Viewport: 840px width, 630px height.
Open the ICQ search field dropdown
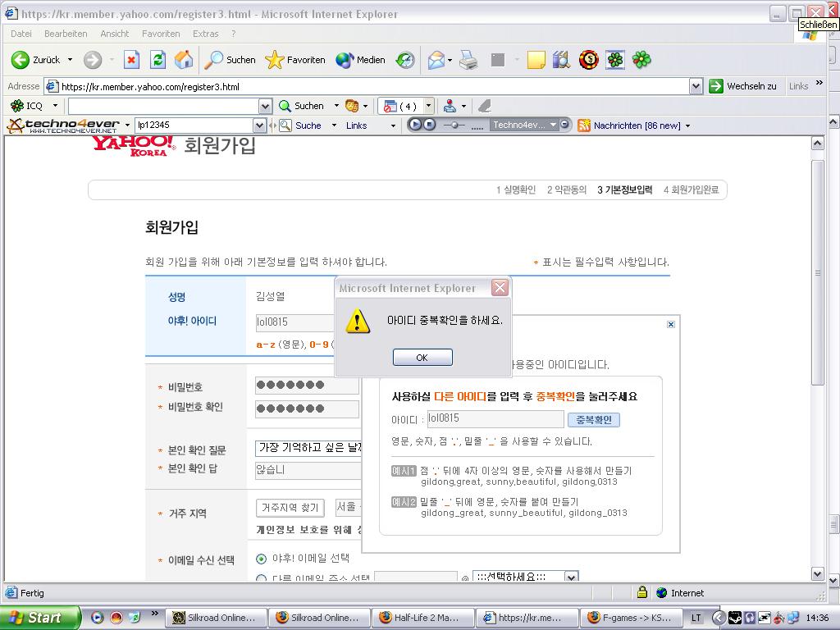265,106
